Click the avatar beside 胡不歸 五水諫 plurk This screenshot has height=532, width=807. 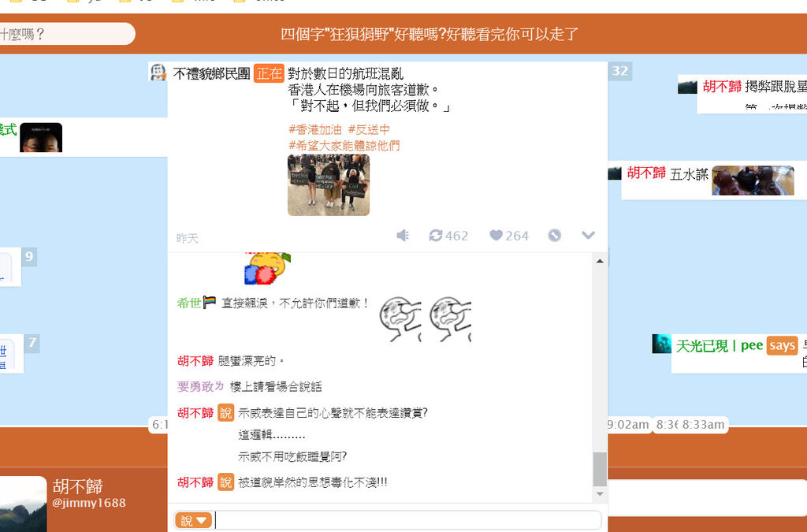pos(615,173)
